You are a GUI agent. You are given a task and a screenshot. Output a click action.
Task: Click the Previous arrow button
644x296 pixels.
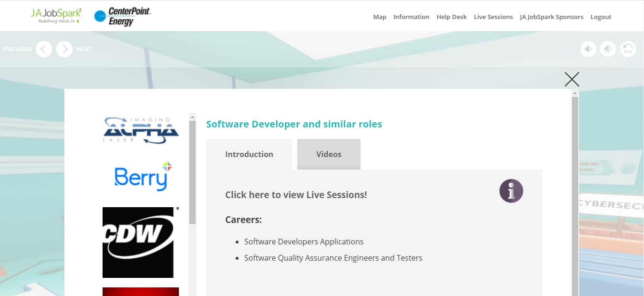click(43, 49)
